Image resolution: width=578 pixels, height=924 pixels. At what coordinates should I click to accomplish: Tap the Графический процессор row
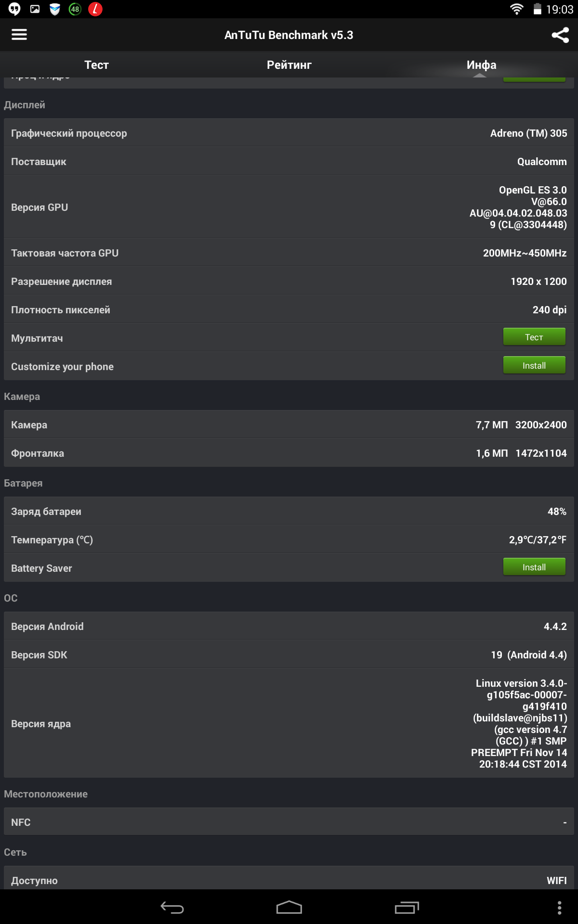tap(289, 133)
